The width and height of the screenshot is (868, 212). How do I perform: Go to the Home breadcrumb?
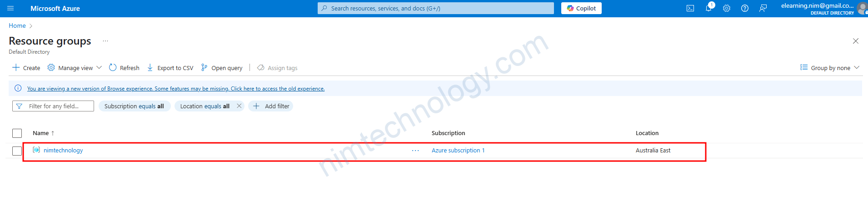(x=17, y=25)
